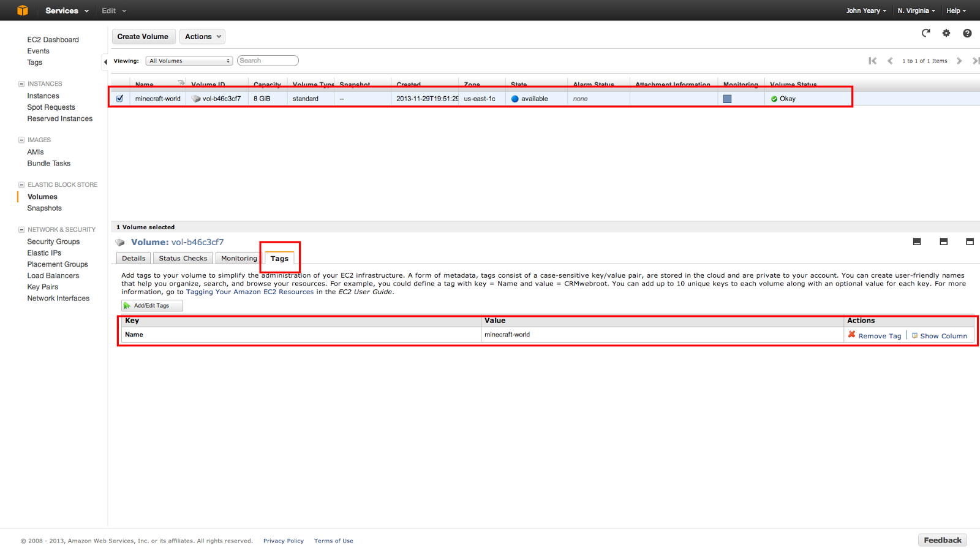Open the Services dropdown menu
The height and width of the screenshot is (548, 980).
[x=67, y=10]
